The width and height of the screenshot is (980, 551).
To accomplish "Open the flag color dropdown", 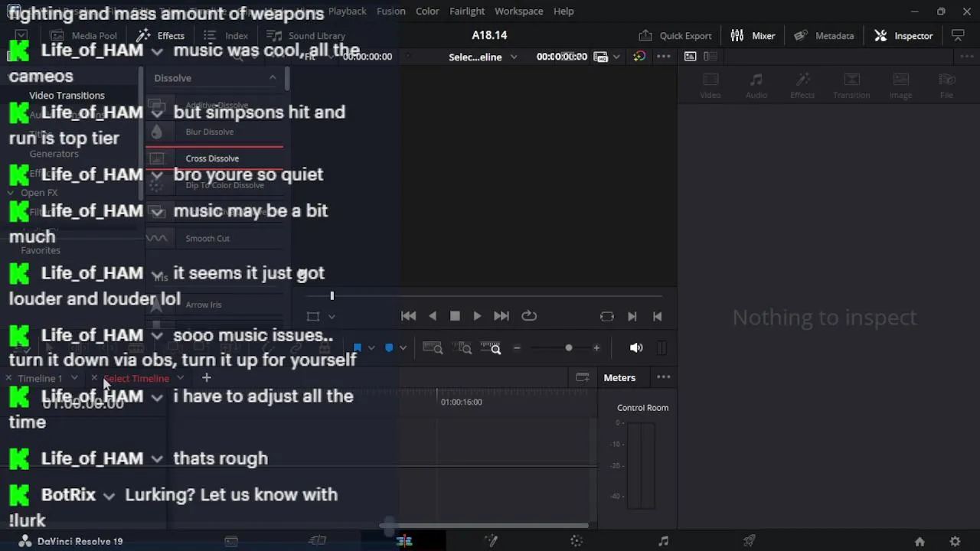I will 371,348.
